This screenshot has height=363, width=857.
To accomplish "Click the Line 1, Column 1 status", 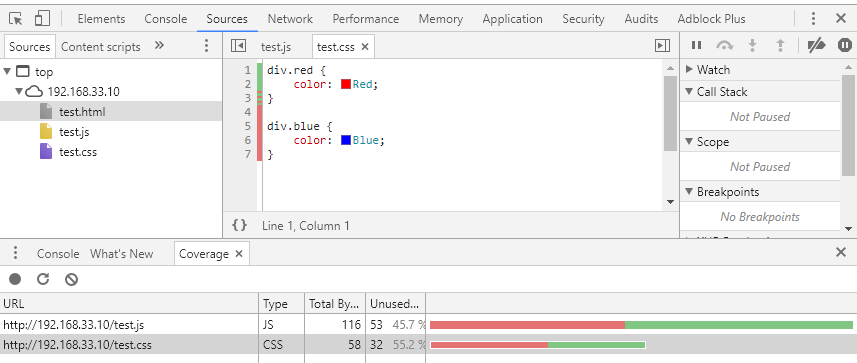I will coord(306,225).
